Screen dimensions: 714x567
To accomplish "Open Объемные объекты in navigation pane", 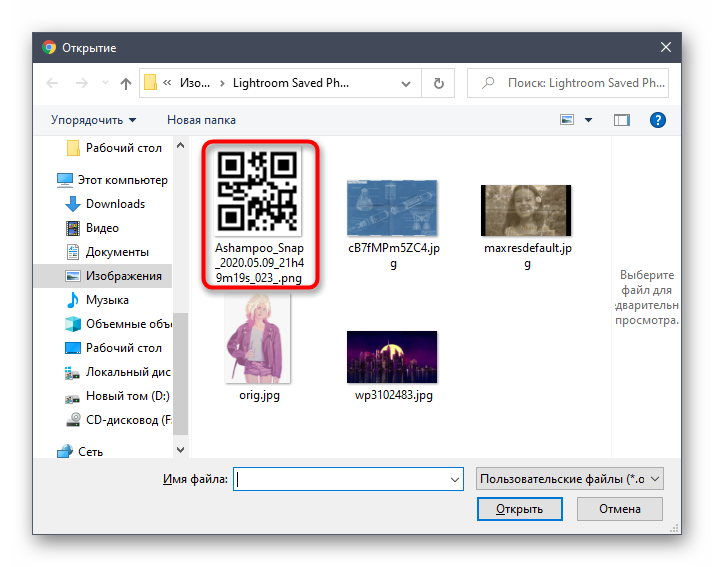I will [118, 324].
